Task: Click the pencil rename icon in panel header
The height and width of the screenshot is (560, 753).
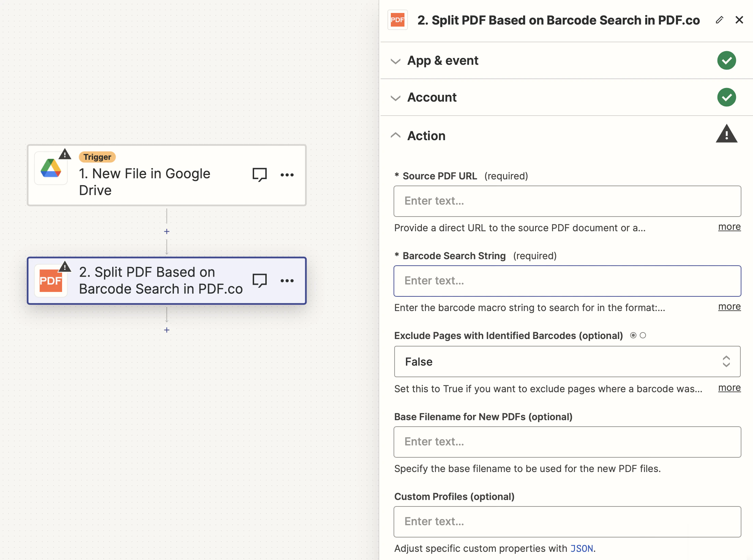Action: (719, 20)
